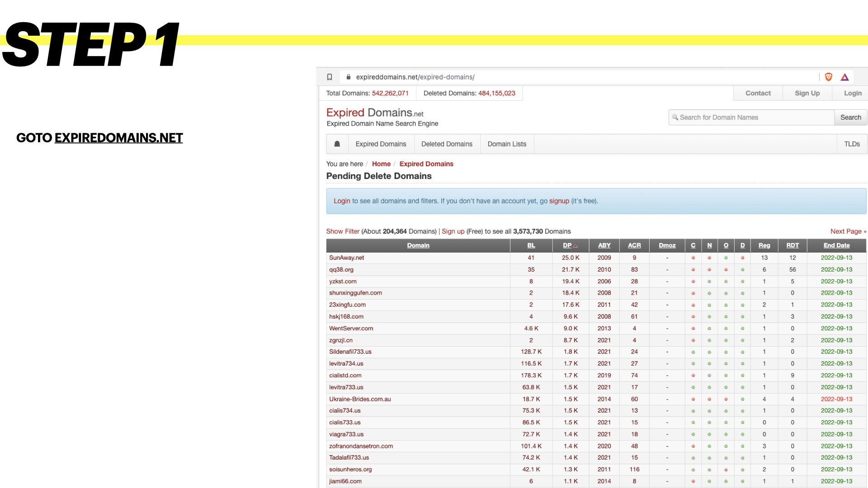868x488 pixels.
Task: Open the SunAway.net domain link
Action: point(346,258)
